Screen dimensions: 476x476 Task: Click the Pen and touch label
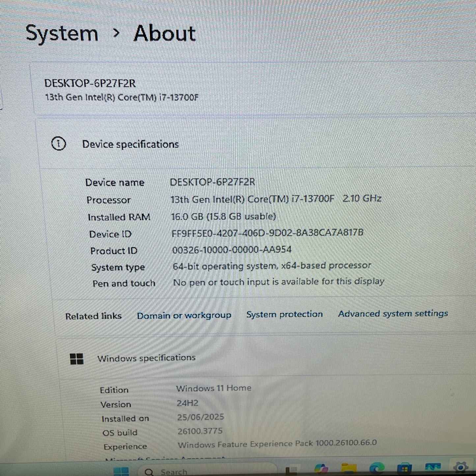124,283
